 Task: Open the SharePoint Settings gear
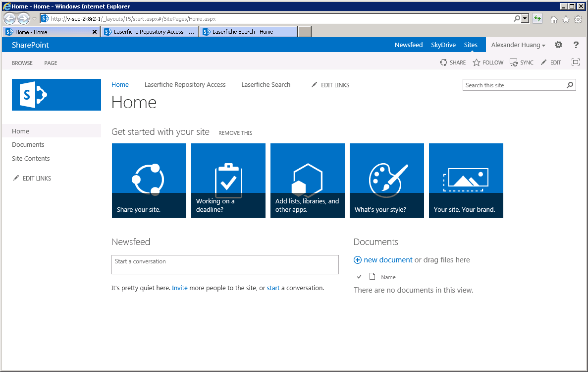tap(558, 45)
